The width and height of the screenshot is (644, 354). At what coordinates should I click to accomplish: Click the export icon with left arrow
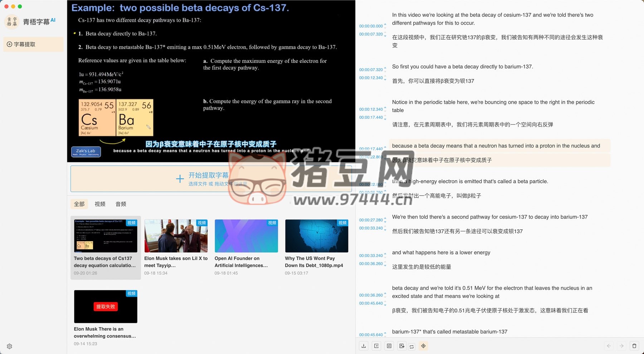point(376,346)
